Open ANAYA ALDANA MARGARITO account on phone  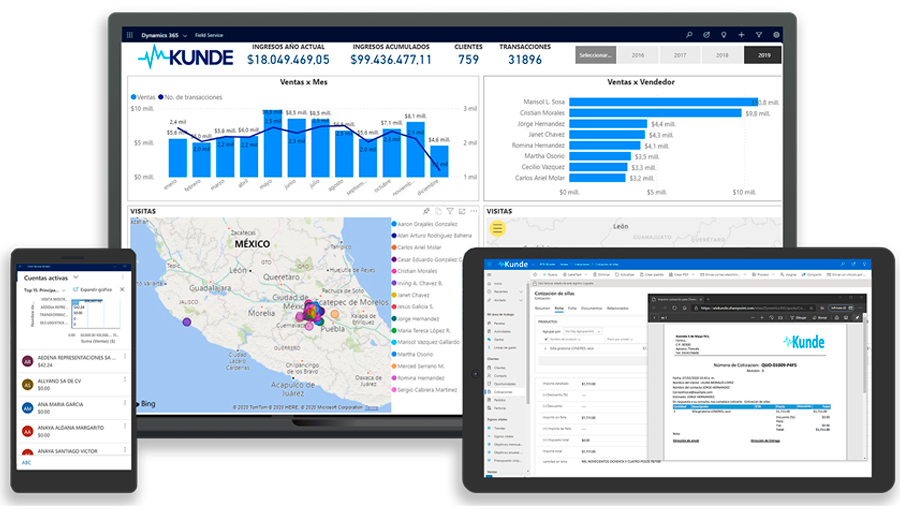[x=75, y=431]
